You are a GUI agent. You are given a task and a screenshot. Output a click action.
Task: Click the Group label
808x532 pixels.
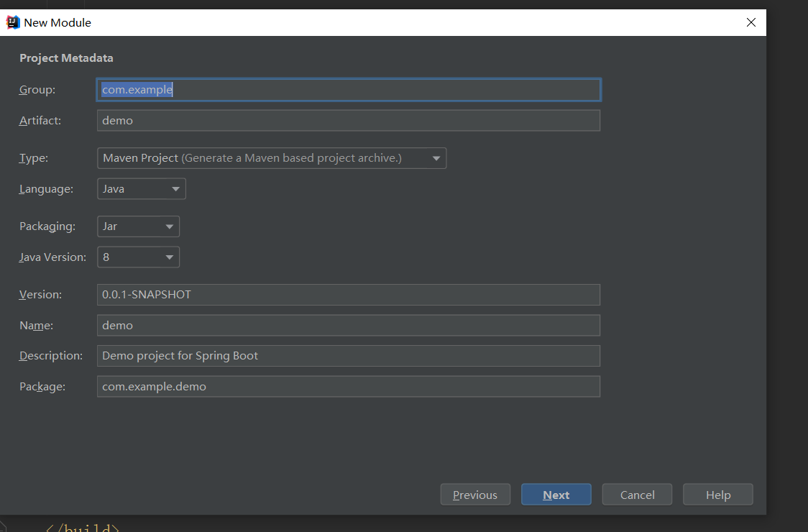click(x=37, y=90)
